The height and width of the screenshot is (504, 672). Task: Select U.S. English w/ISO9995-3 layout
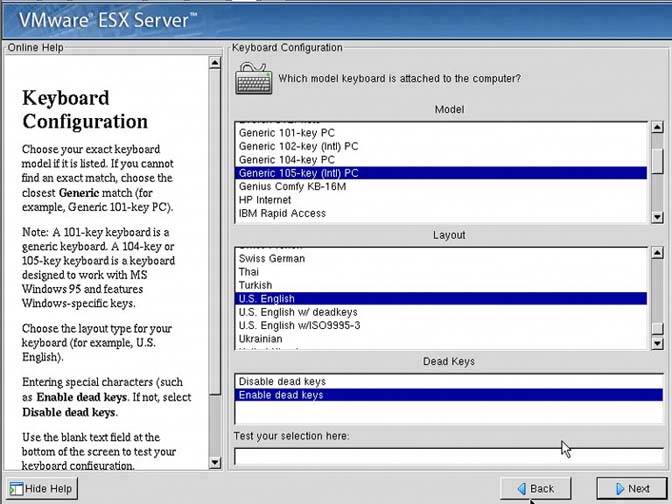[441, 325]
